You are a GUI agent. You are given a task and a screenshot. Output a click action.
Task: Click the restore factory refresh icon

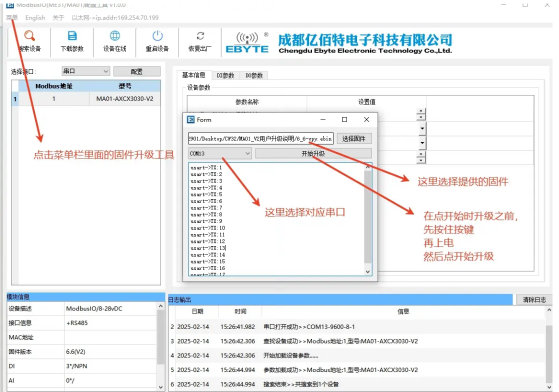pos(200,36)
